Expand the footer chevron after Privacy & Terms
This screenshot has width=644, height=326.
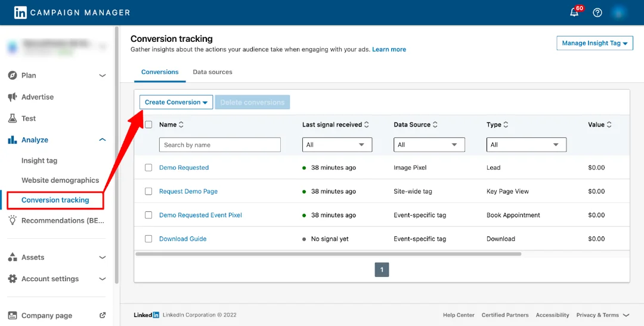626,315
